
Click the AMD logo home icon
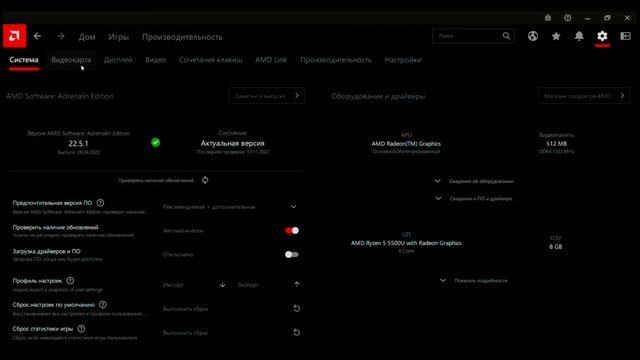click(x=15, y=36)
